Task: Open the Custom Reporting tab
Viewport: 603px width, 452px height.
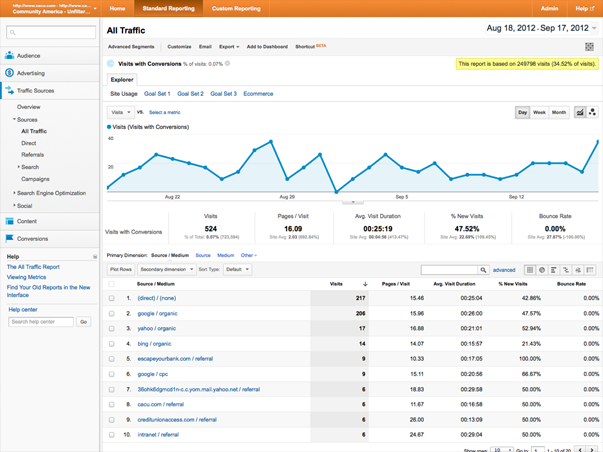Action: pyautogui.click(x=236, y=8)
